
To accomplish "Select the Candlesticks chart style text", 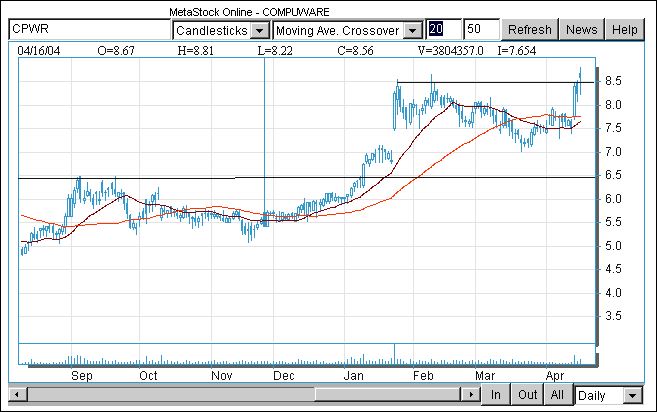I will click(212, 31).
